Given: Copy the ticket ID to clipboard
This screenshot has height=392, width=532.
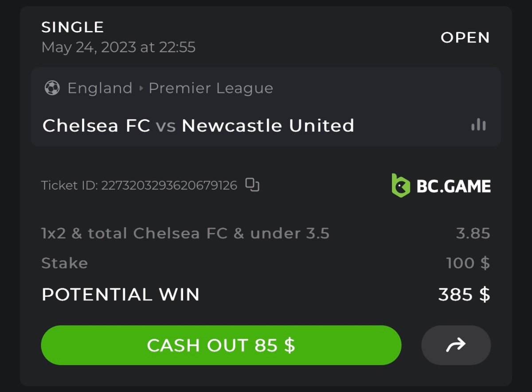Looking at the screenshot, I should pyautogui.click(x=252, y=185).
